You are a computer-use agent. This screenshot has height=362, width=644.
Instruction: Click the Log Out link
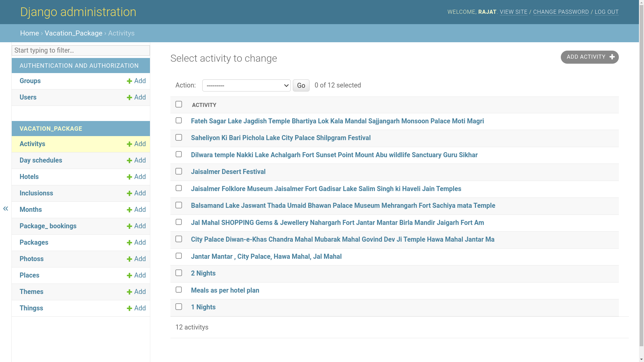click(606, 12)
